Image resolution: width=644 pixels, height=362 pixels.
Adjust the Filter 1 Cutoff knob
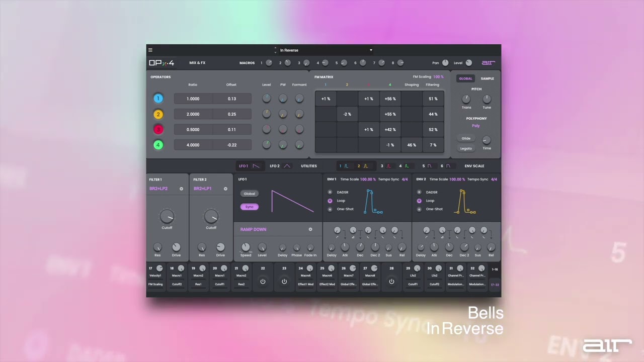(167, 217)
